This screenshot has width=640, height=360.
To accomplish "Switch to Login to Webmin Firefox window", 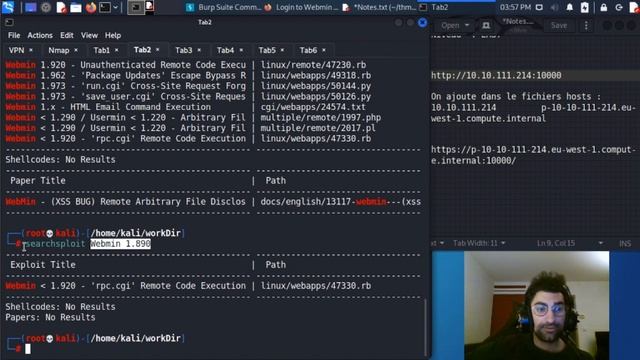I will click(x=301, y=7).
